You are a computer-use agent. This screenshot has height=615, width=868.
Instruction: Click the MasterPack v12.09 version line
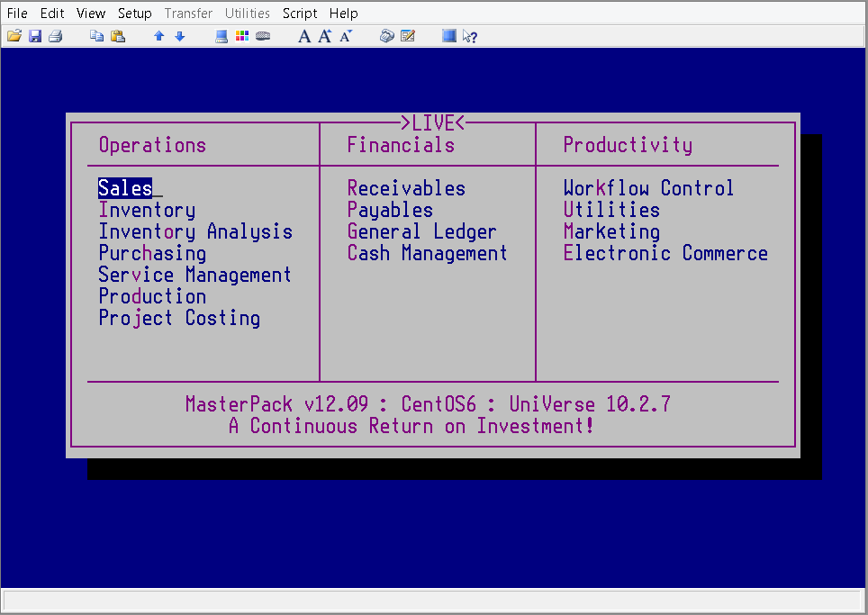[428, 404]
